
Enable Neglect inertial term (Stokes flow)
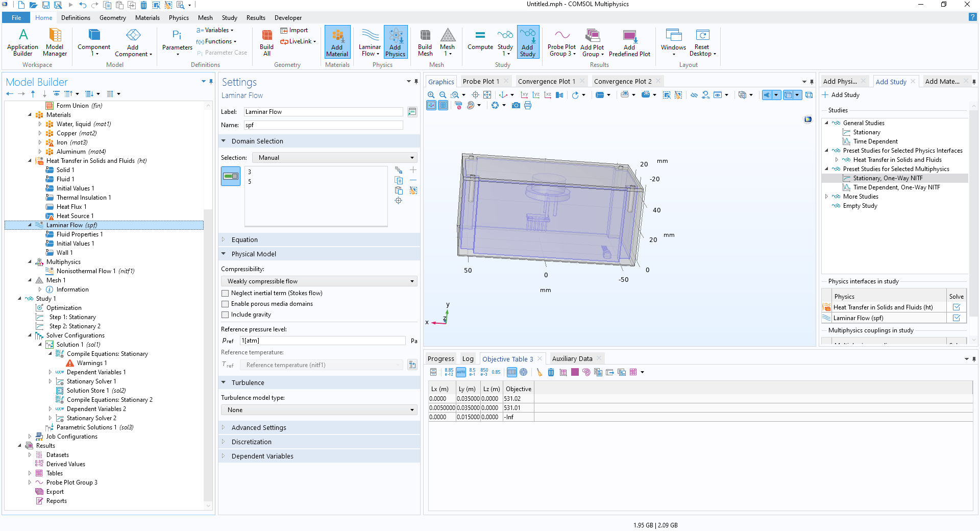225,293
